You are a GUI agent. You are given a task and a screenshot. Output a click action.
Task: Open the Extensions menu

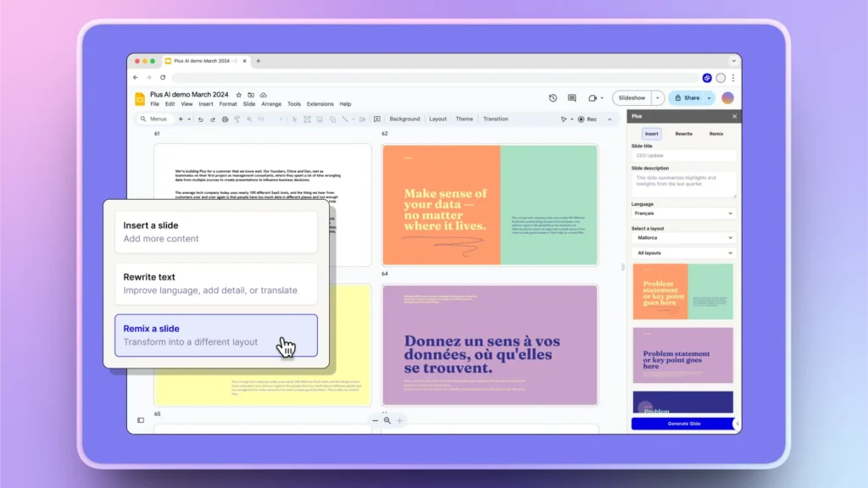(x=320, y=104)
